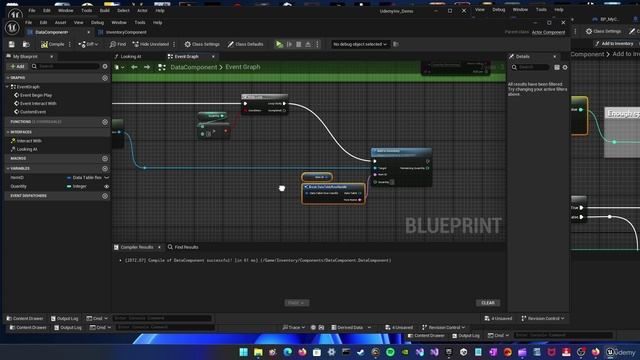Open Hide Unrelated options menu
Screen dimensions: 640x360
point(174,44)
